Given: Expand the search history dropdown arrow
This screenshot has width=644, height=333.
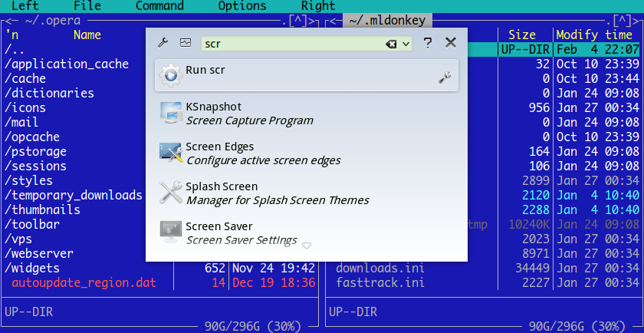Looking at the screenshot, I should coord(406,44).
